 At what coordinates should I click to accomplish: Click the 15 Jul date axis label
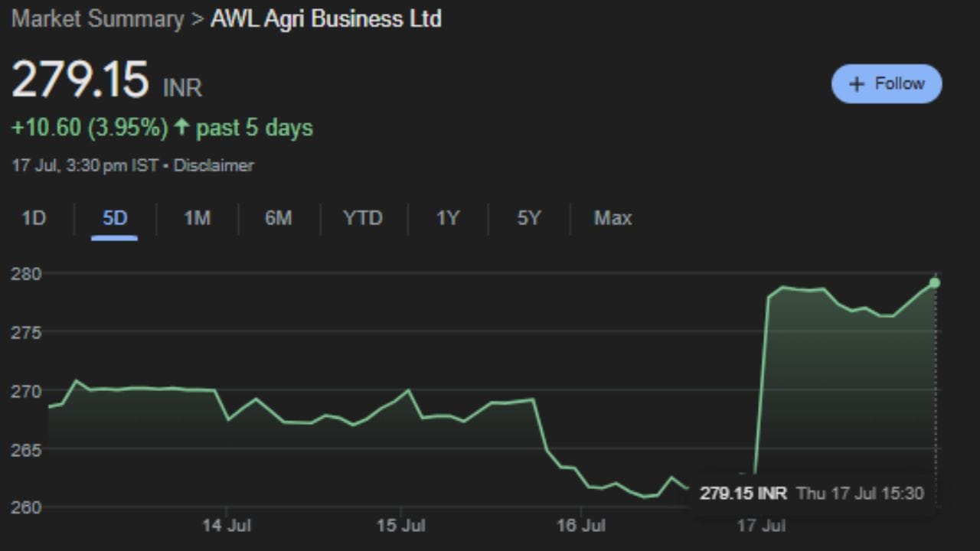[x=402, y=527]
